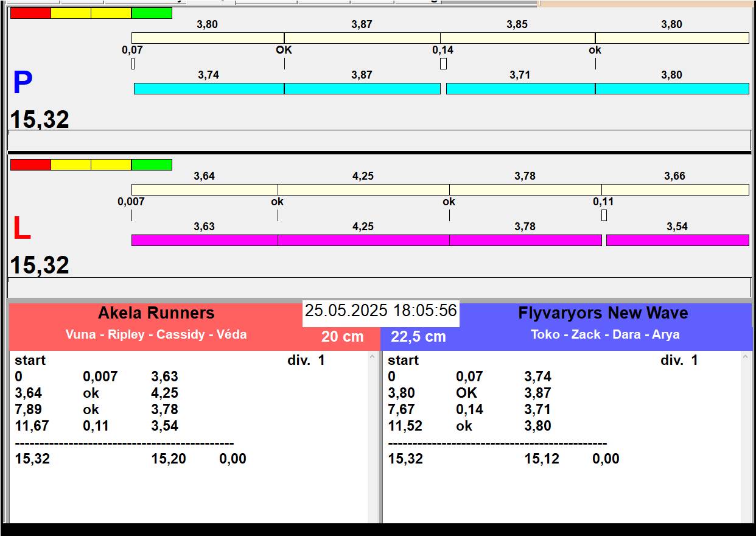Click the red L lane letter

point(22,229)
